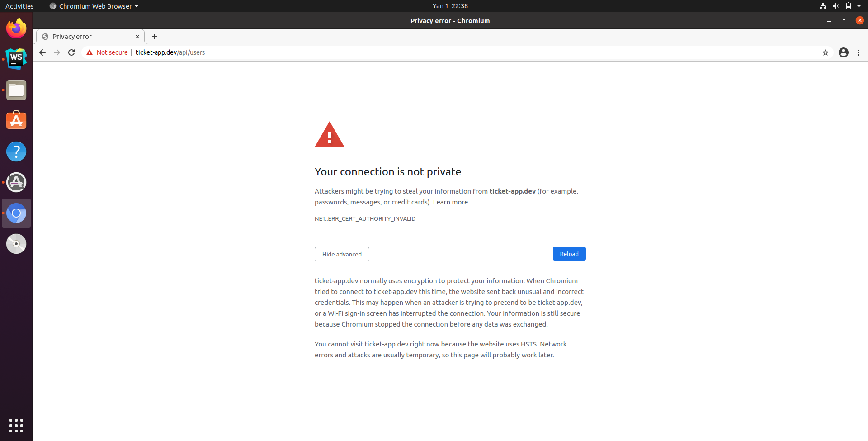This screenshot has width=868, height=441.
Task: Click the forward navigation arrow
Action: click(x=57, y=52)
